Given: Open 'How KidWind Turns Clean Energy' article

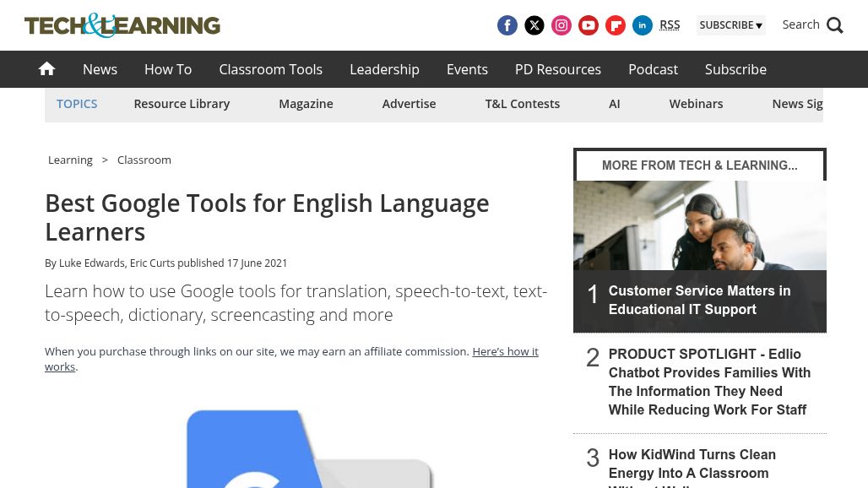Looking at the screenshot, I should pyautogui.click(x=692, y=467).
